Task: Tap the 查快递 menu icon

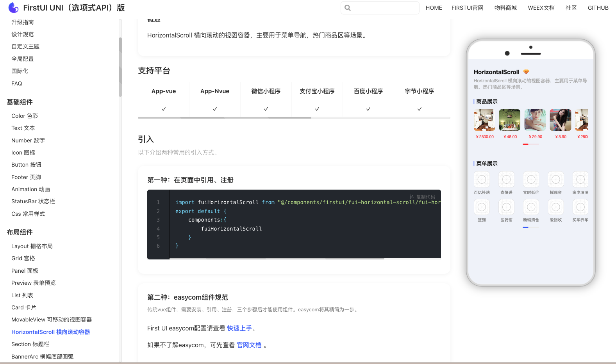Action: 506,179
